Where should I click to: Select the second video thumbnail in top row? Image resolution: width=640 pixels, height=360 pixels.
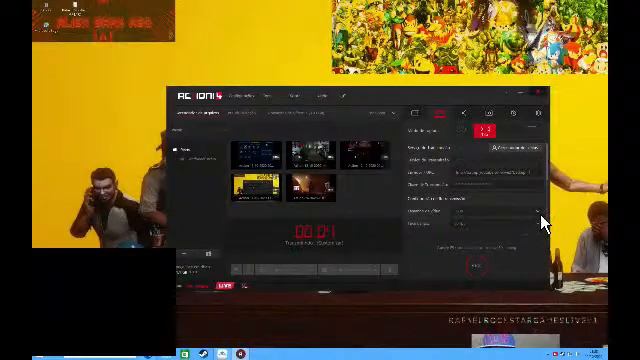pos(311,155)
